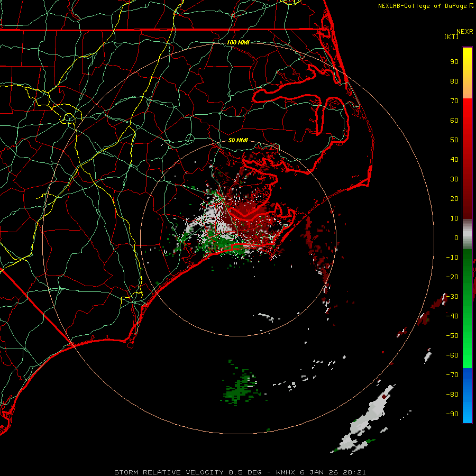
Task: Click the 6 JAN 26 date text
Action: 319,472
